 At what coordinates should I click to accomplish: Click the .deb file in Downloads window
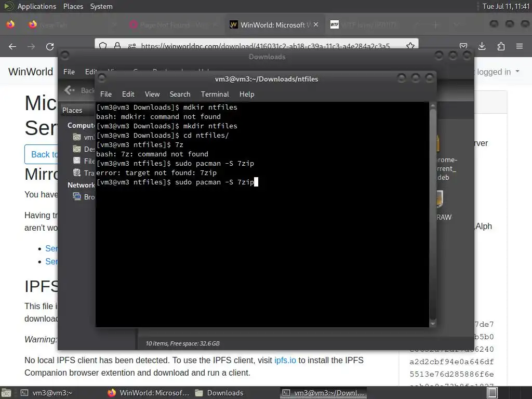click(446, 168)
